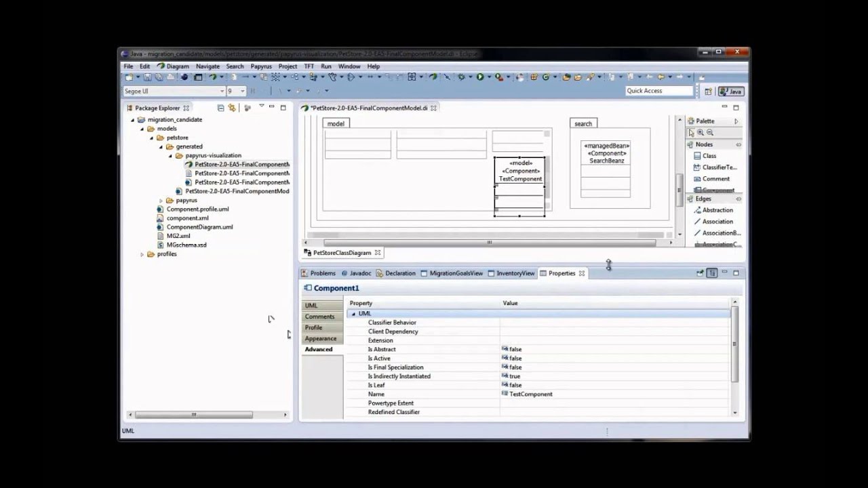Open the Diagram menu
The image size is (868, 488).
(173, 66)
